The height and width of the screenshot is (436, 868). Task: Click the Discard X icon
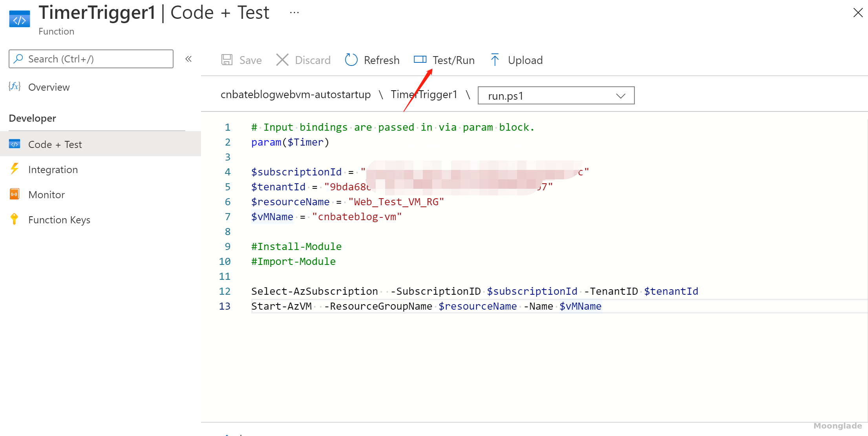[x=282, y=60]
